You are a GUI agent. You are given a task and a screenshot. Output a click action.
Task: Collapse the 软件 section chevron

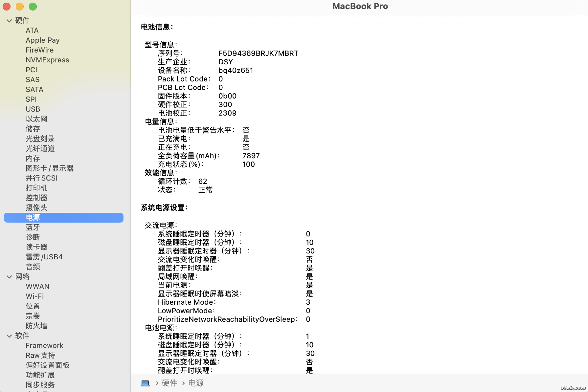[9, 336]
